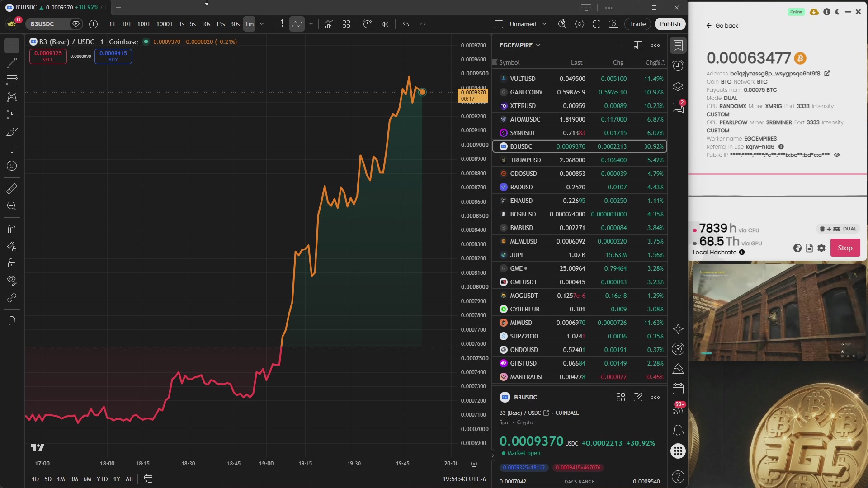This screenshot has width=868, height=488.
Task: Click the Trade button
Action: tap(637, 24)
